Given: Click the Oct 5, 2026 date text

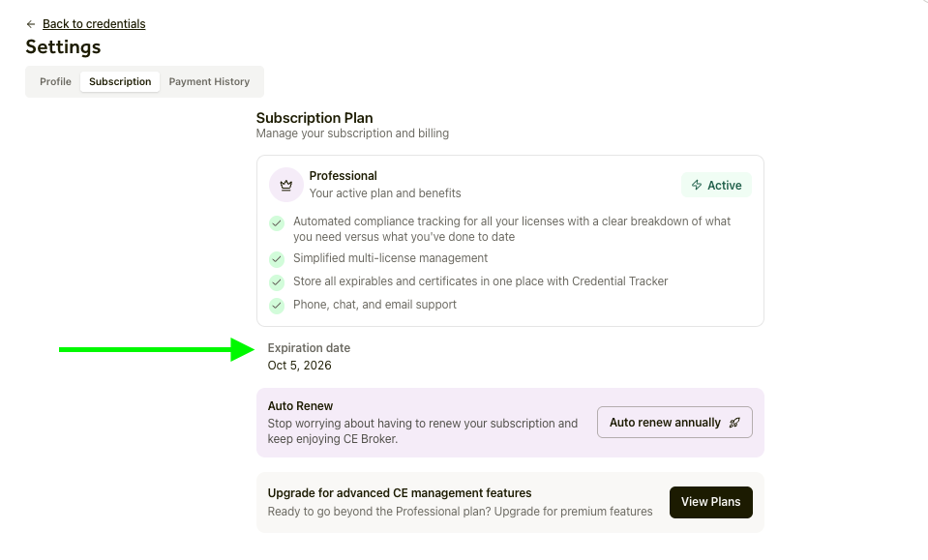Looking at the screenshot, I should (x=299, y=366).
